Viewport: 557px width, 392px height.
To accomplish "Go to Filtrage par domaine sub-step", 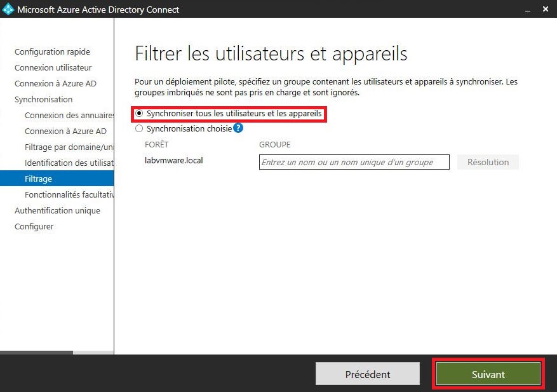I will click(69, 147).
